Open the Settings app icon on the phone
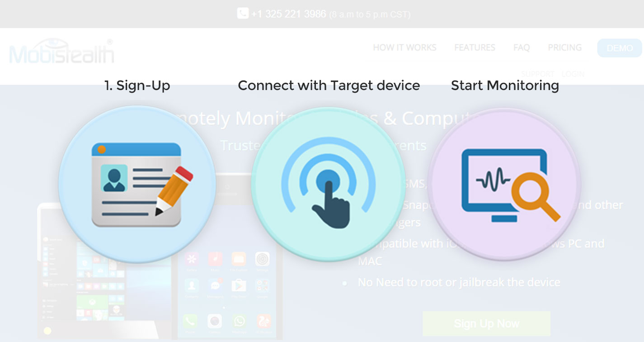 (262, 260)
